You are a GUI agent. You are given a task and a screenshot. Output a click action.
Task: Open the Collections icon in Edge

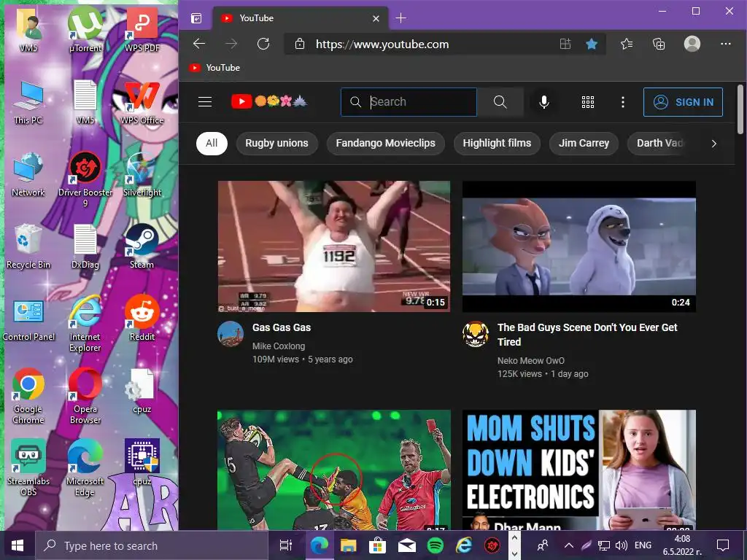click(x=659, y=44)
